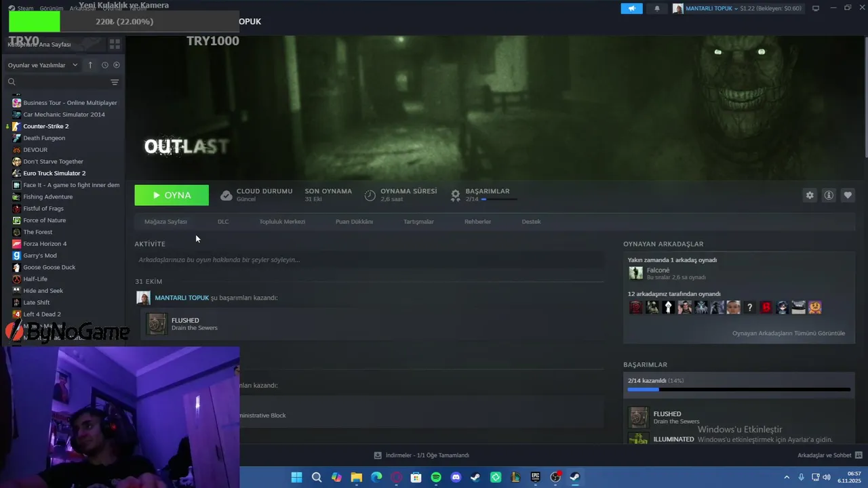This screenshot has width=868, height=488.
Task: Open the Puan Dükkânı tab
Action: click(x=354, y=222)
